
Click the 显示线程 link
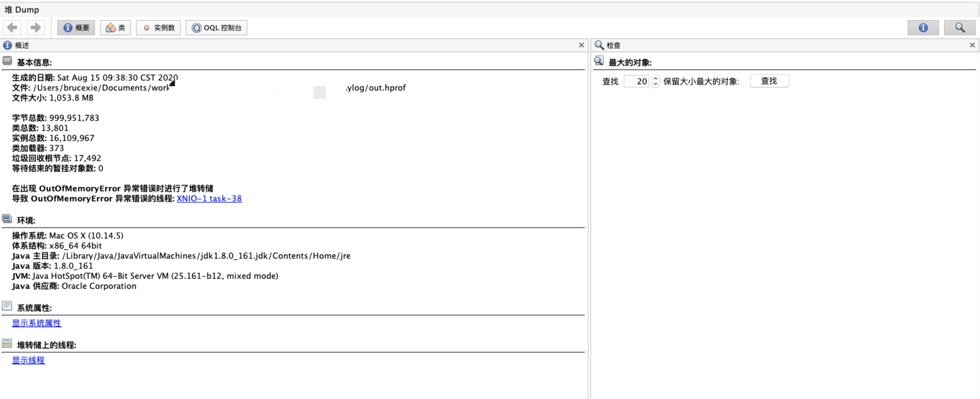(x=29, y=360)
